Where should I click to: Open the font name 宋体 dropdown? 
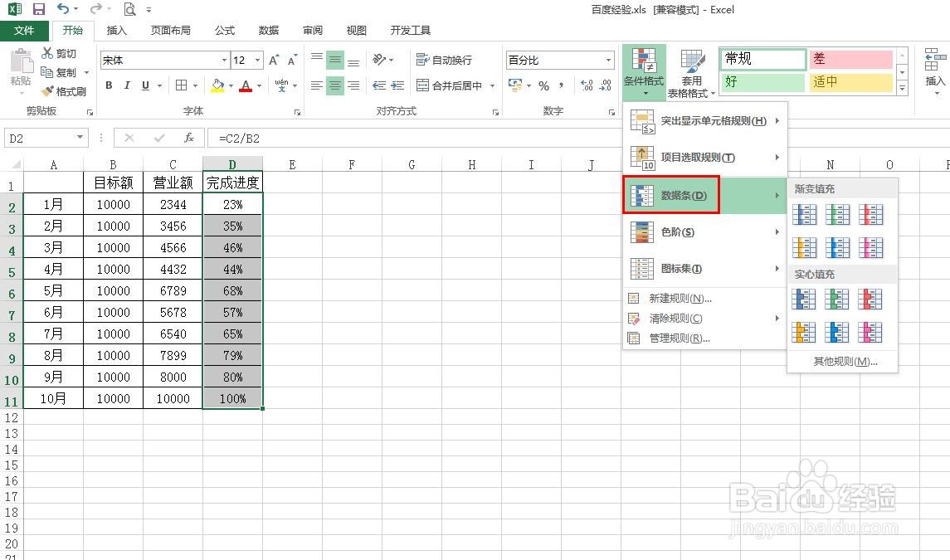pyautogui.click(x=224, y=60)
